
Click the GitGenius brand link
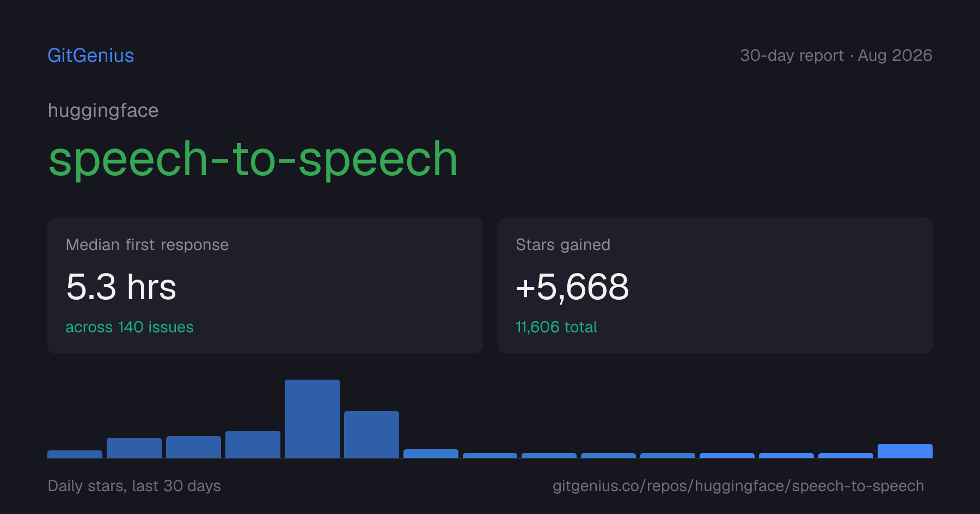pyautogui.click(x=91, y=55)
